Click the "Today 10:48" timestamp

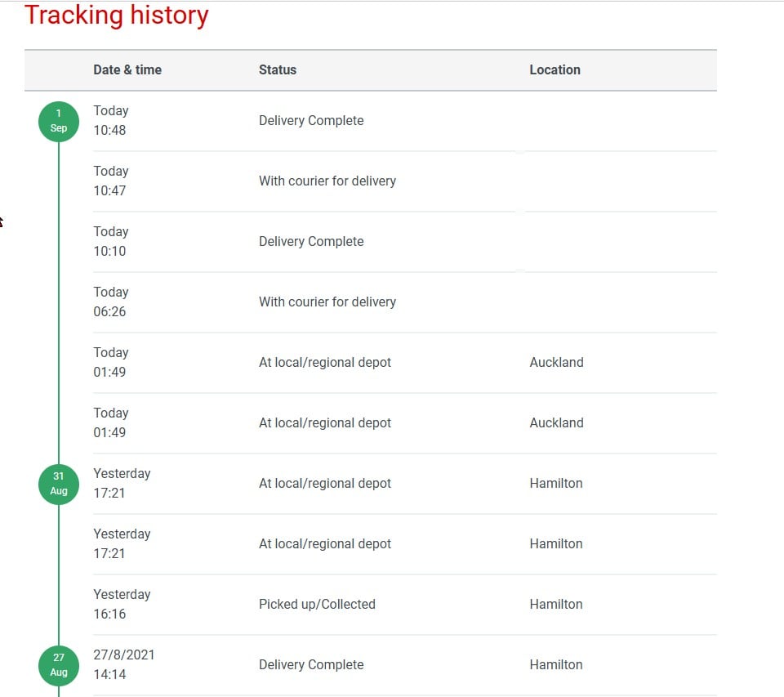coord(111,120)
